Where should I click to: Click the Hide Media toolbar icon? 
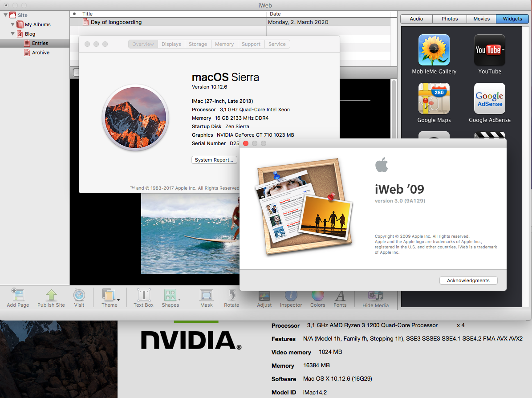376,296
